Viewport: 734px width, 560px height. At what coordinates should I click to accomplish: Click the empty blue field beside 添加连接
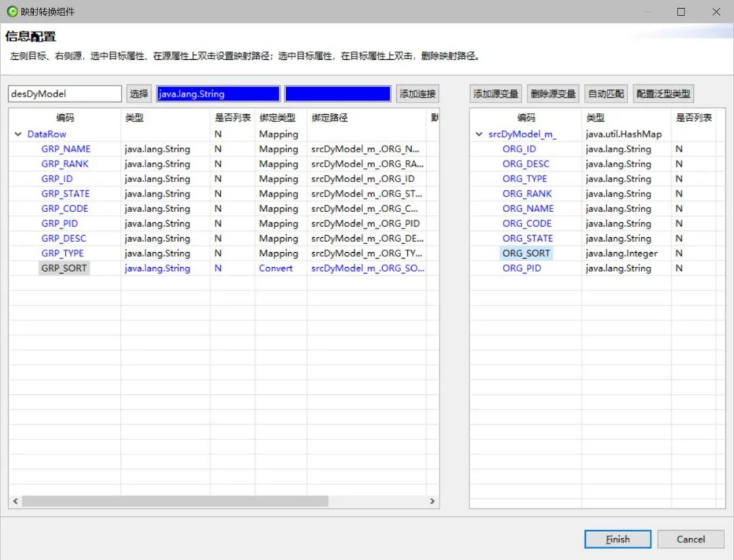[338, 94]
